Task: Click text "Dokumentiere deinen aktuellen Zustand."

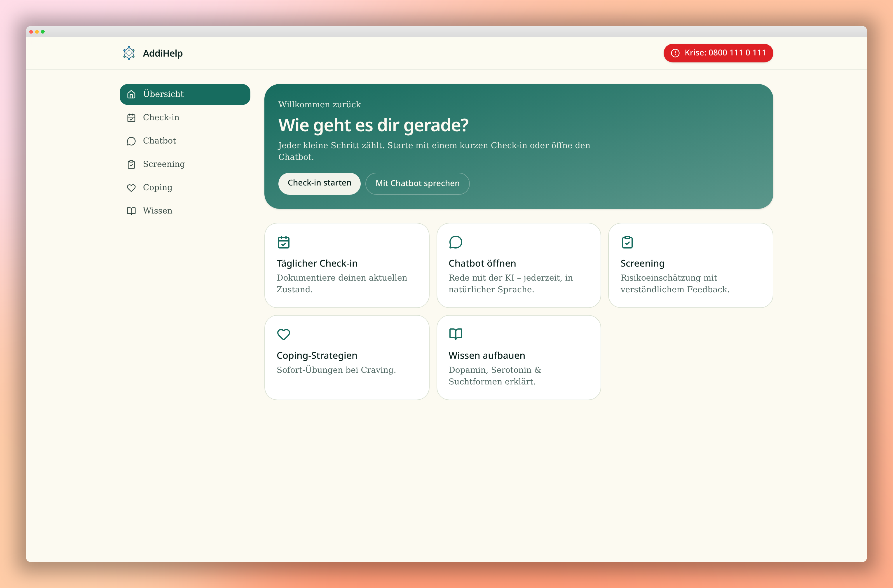Action: click(x=342, y=283)
